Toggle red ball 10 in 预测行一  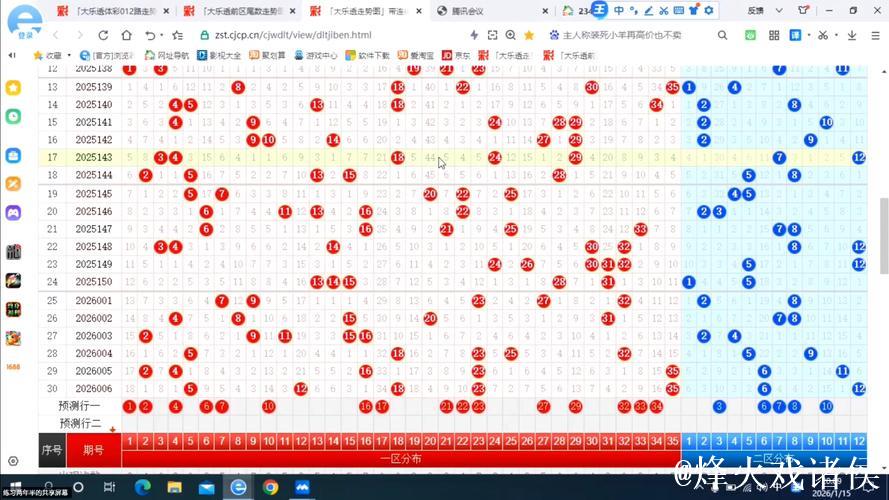[268, 406]
